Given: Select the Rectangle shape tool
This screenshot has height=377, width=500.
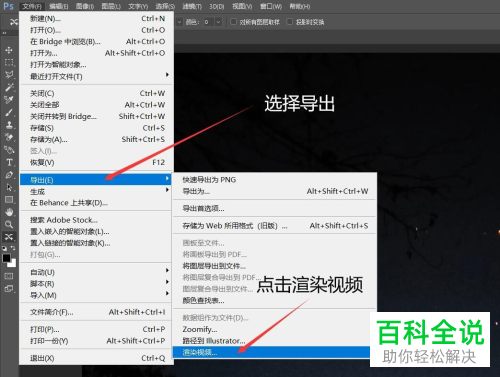Looking at the screenshot, I should [9, 200].
